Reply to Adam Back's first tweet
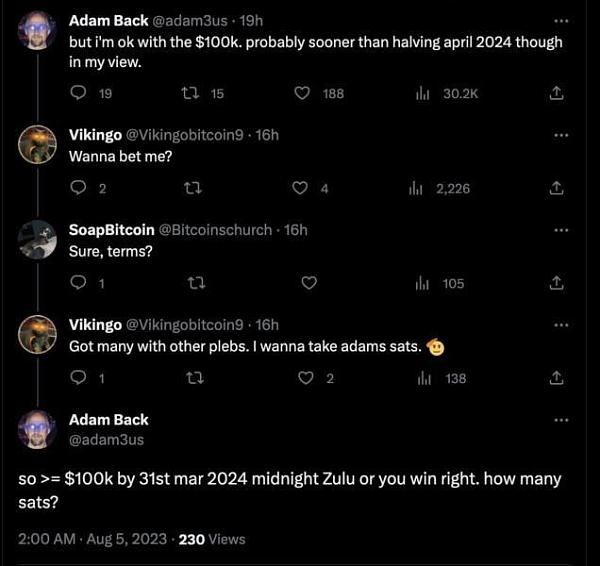 tap(79, 93)
